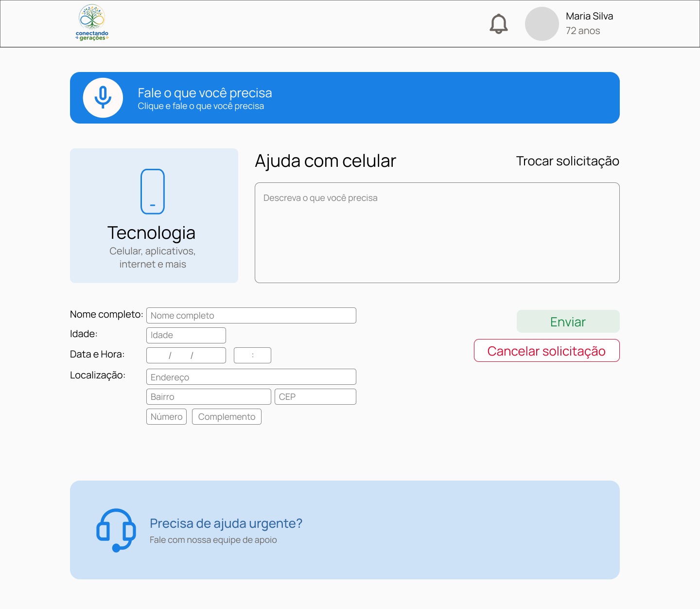Click 'Ajuda com celular' heading
Image resolution: width=700 pixels, height=609 pixels.
[326, 161]
